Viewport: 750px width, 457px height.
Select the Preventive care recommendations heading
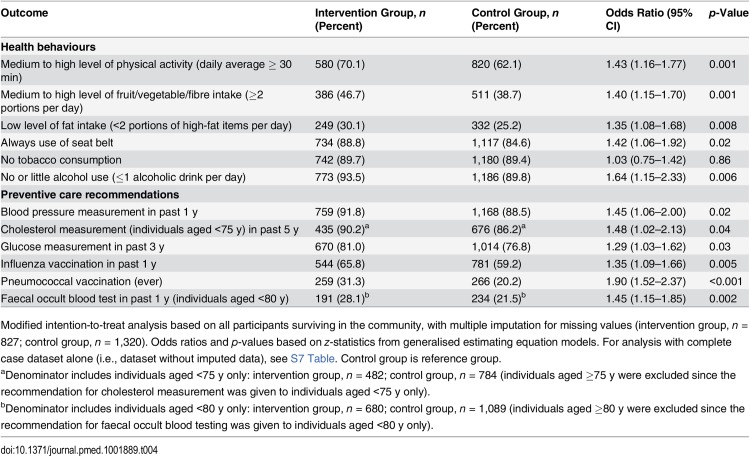(90, 195)
